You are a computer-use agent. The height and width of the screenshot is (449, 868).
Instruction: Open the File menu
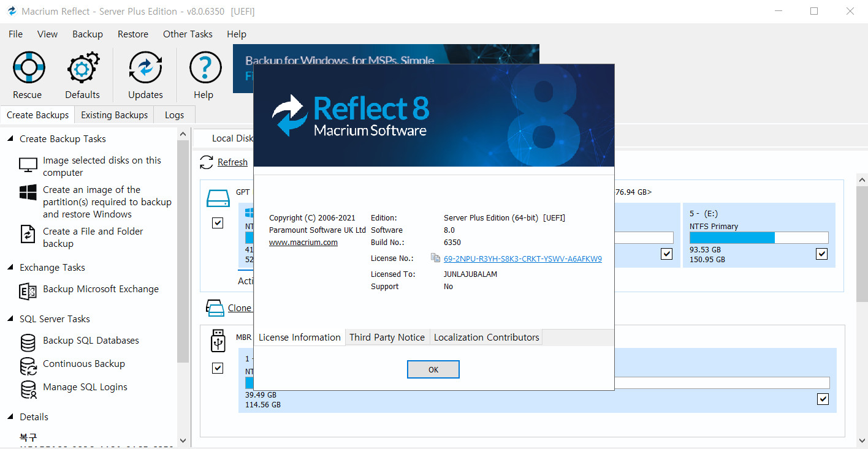tap(15, 34)
